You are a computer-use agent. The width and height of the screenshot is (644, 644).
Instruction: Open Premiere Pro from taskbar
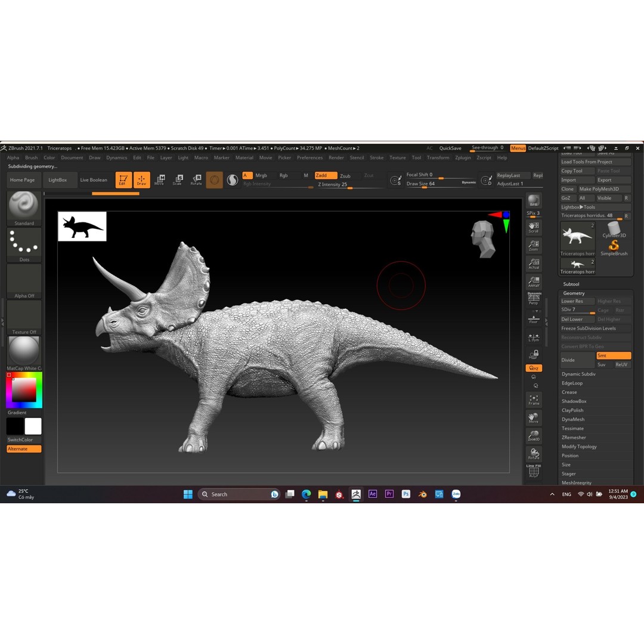pyautogui.click(x=389, y=494)
